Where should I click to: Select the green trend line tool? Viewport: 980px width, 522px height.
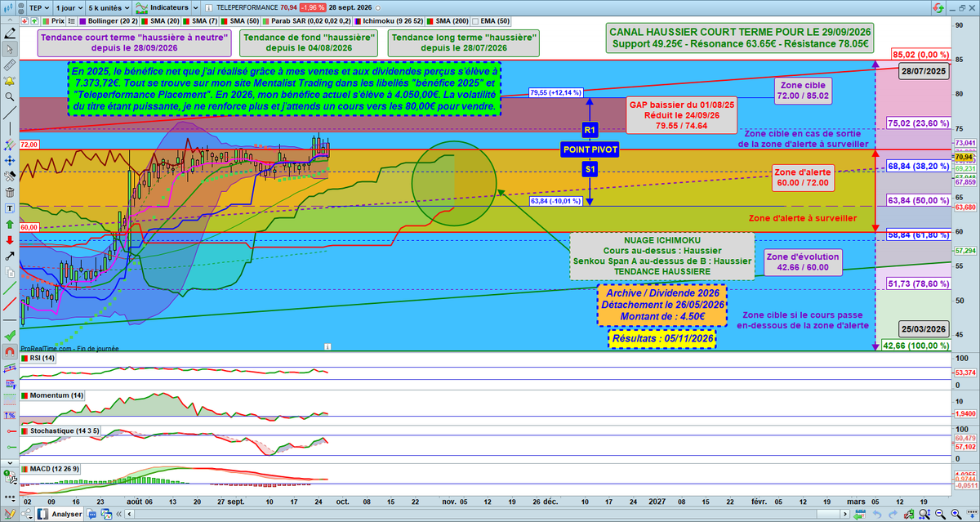pyautogui.click(x=10, y=288)
